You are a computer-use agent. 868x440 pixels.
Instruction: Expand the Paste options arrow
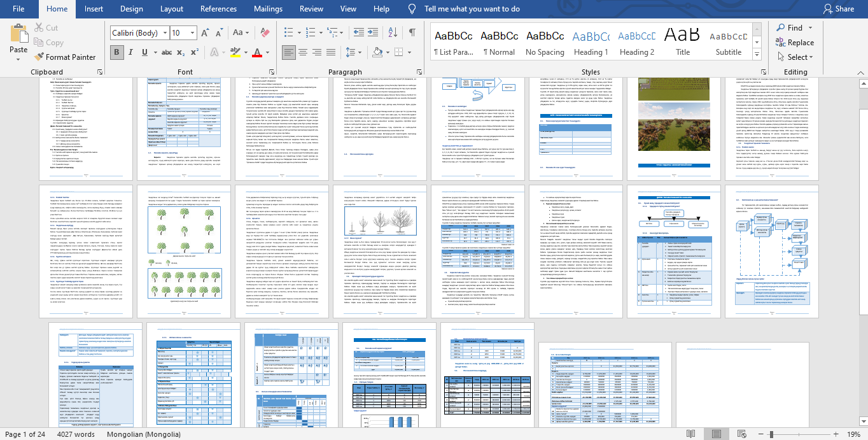click(x=18, y=58)
